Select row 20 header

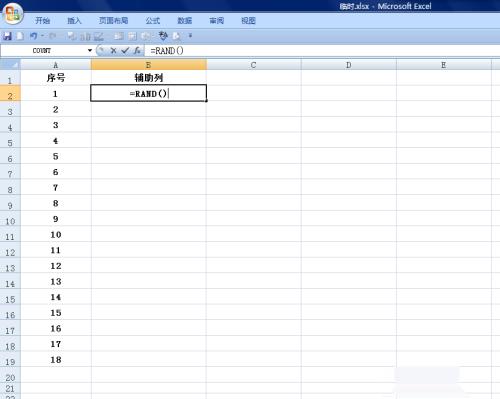(x=10, y=375)
